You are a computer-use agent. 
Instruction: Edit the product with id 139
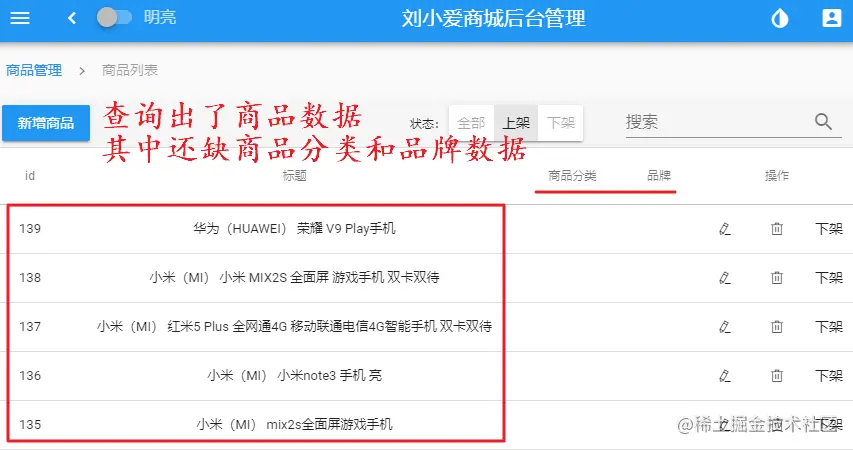point(725,229)
